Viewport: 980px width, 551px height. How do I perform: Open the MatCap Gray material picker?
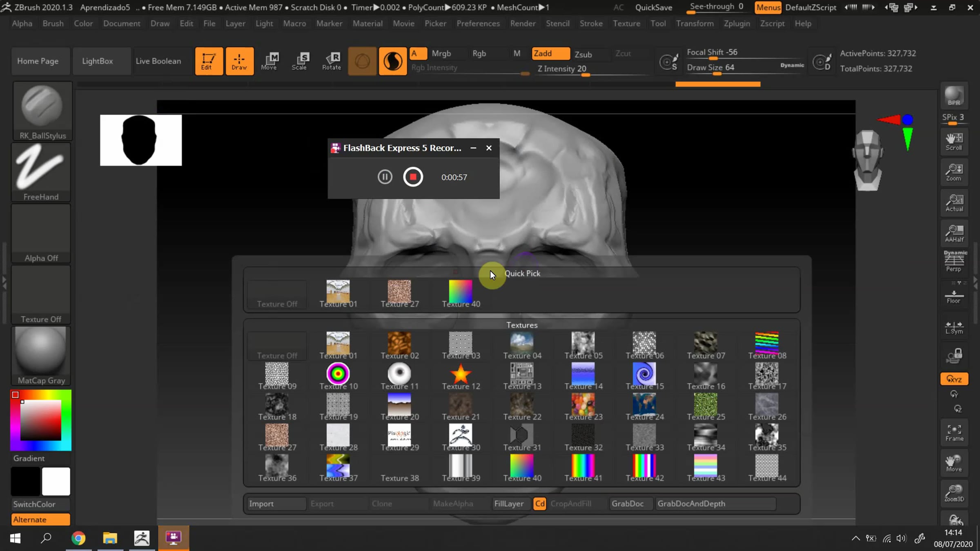(x=41, y=356)
